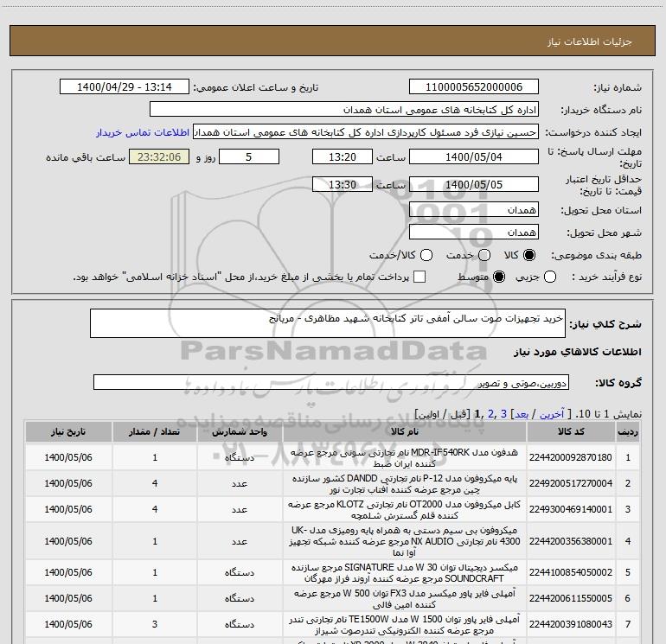Click the response deadline time 13:20
Screen dimensions: 666x644
pyautogui.click(x=343, y=156)
